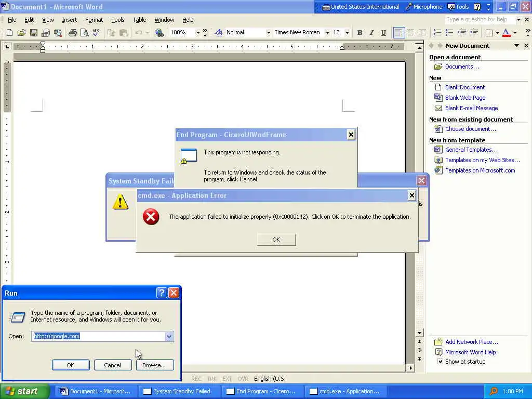Click the Outside Border icon
Viewport: 532px width, 399px height.
pos(489,33)
